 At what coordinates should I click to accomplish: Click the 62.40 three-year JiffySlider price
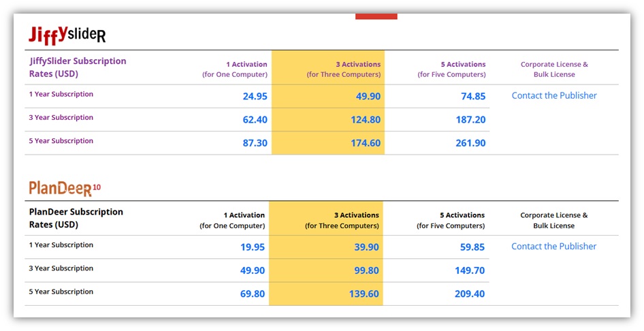click(x=255, y=120)
